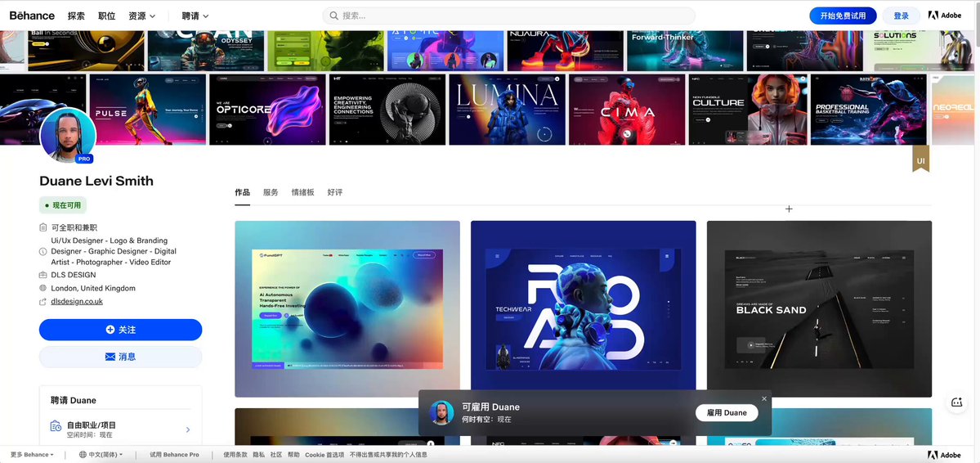Image resolution: width=980 pixels, height=463 pixels.
Task: Click the 聘请 Duane heading
Action: [x=73, y=401]
